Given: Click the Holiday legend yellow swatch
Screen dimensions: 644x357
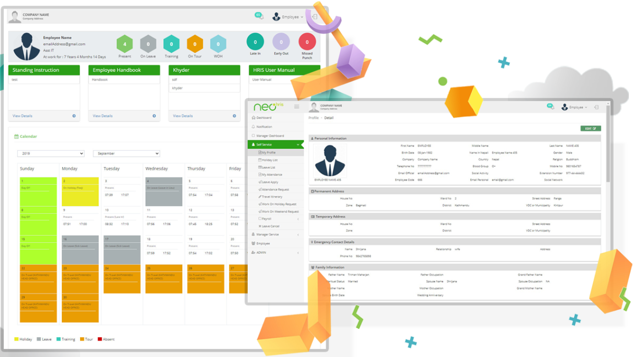Looking at the screenshot, I should click(16, 339).
